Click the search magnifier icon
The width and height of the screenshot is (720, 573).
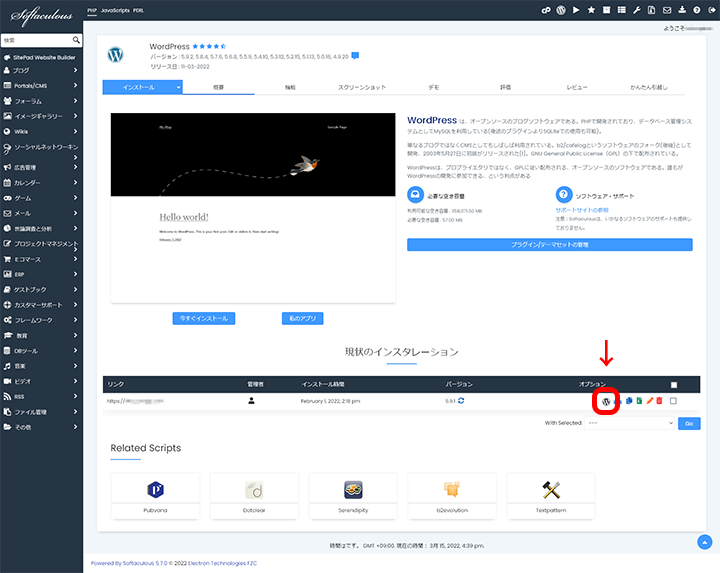[x=76, y=40]
